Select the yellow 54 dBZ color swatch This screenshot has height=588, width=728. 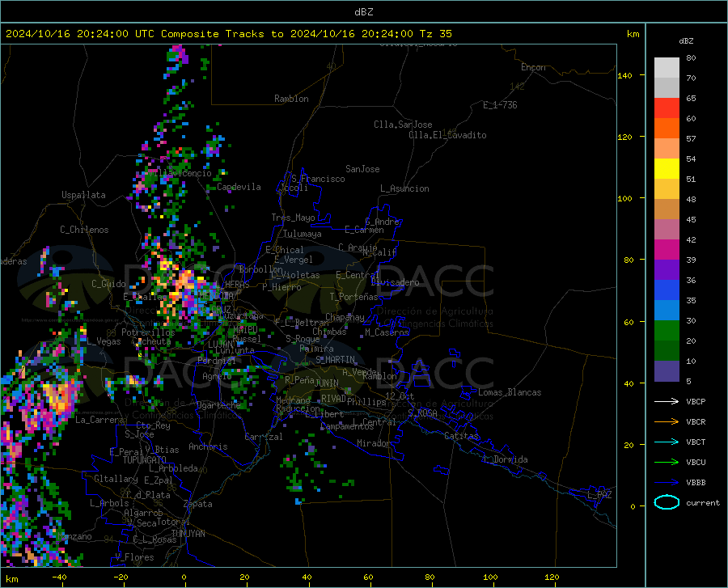pos(667,169)
